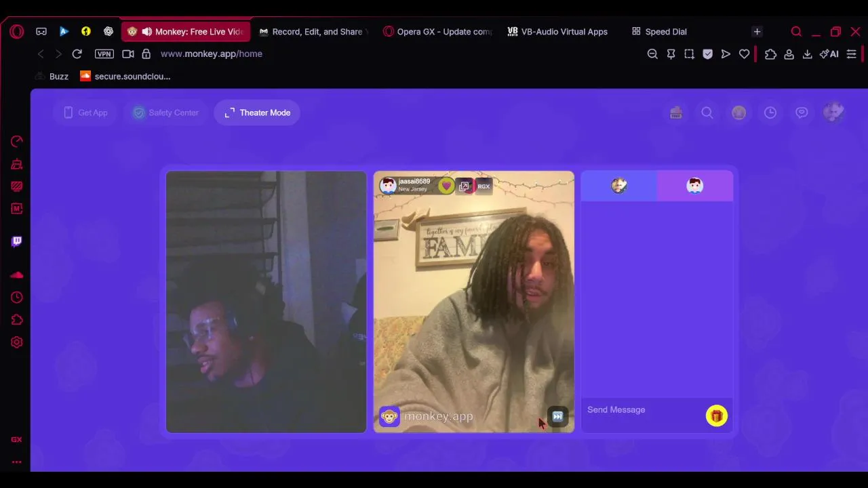Image resolution: width=868 pixels, height=488 pixels.
Task: Go back to previous page
Action: (x=41, y=54)
